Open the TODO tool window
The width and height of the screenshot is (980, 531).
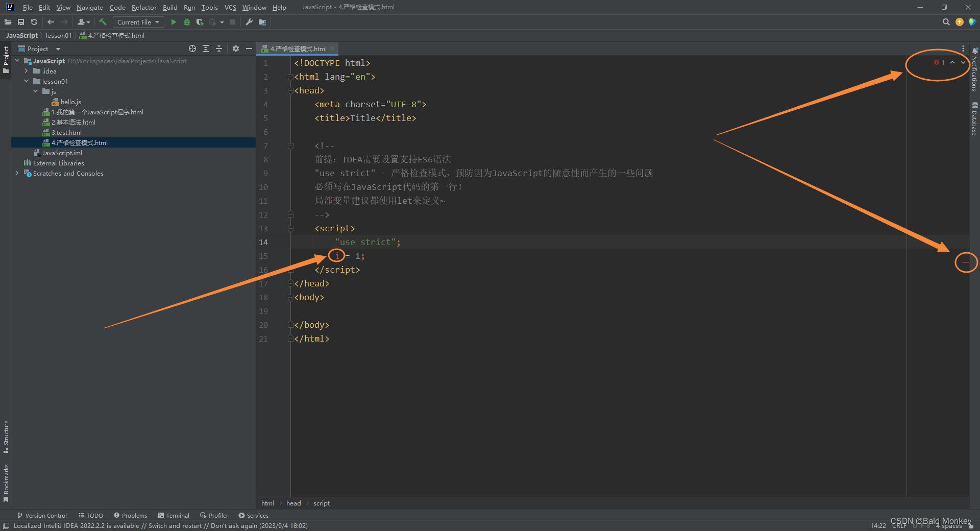[91, 516]
